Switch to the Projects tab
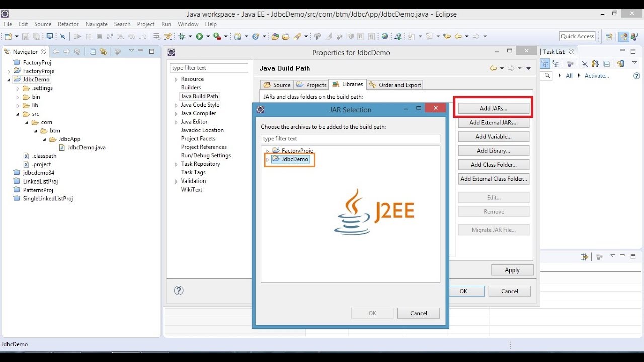 (x=311, y=85)
